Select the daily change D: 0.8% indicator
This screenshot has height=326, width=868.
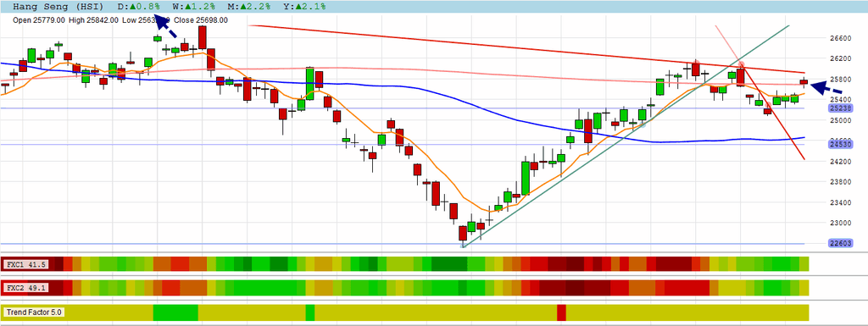point(139,7)
